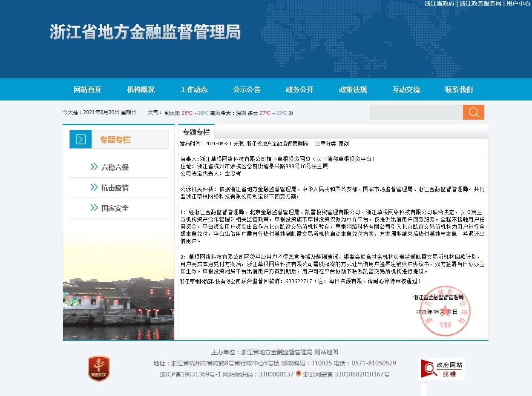Viewport: 532px width, 396px height.
Task: Click the 党政机关 red shield badge
Action: pyautogui.click(x=99, y=368)
